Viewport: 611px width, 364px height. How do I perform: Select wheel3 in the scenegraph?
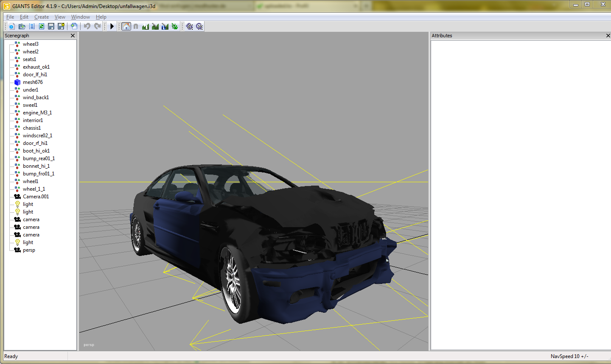coord(31,44)
